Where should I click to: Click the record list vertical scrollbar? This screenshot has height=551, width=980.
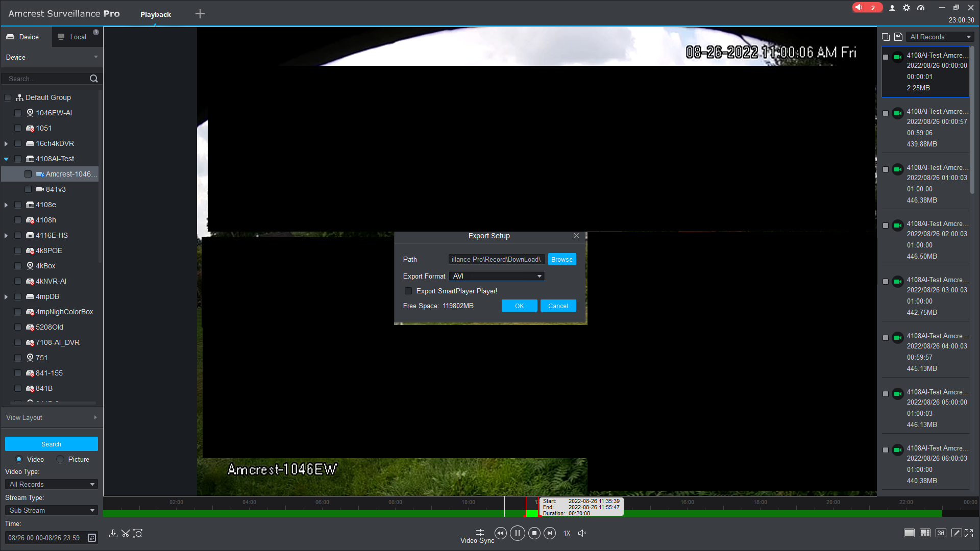972,120
